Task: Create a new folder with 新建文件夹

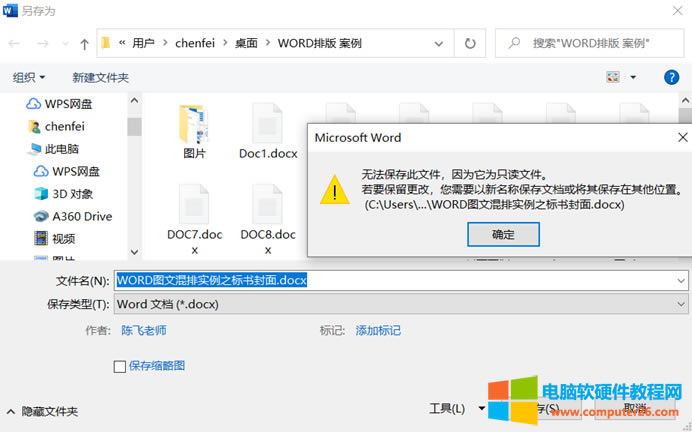Action: pos(101,78)
